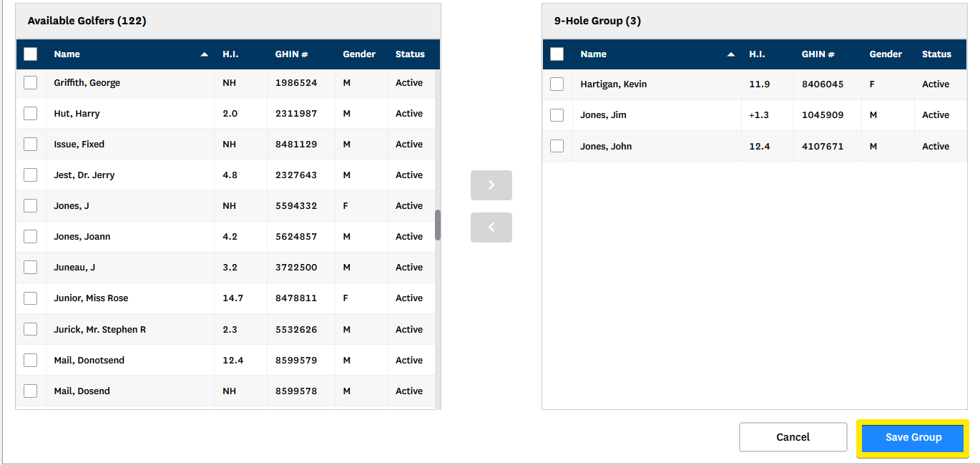Sort Available Golfers by H.I. column

pyautogui.click(x=230, y=54)
